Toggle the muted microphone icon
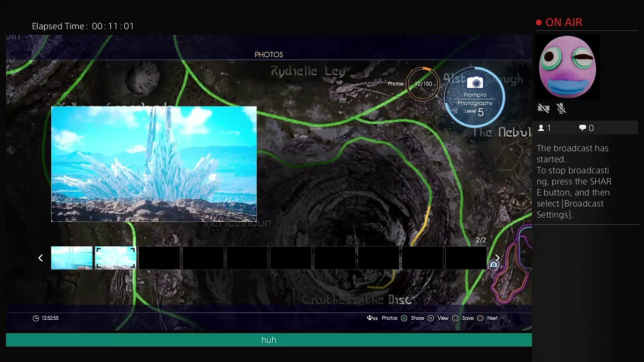Screen dimensions: 644x362 (x=561, y=108)
